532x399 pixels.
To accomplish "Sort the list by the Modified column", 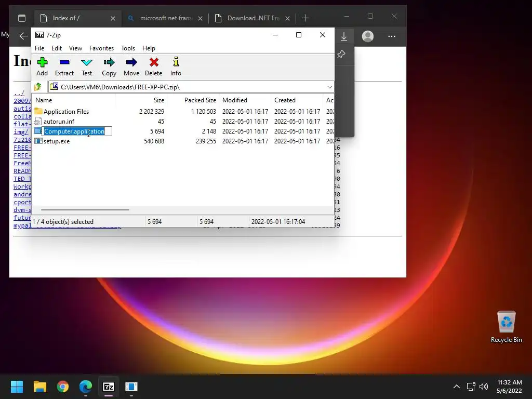I will 245,100.
